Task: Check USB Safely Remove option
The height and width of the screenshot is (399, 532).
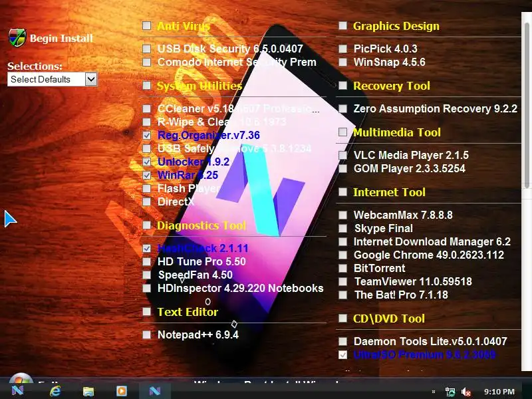Action: tap(146, 148)
